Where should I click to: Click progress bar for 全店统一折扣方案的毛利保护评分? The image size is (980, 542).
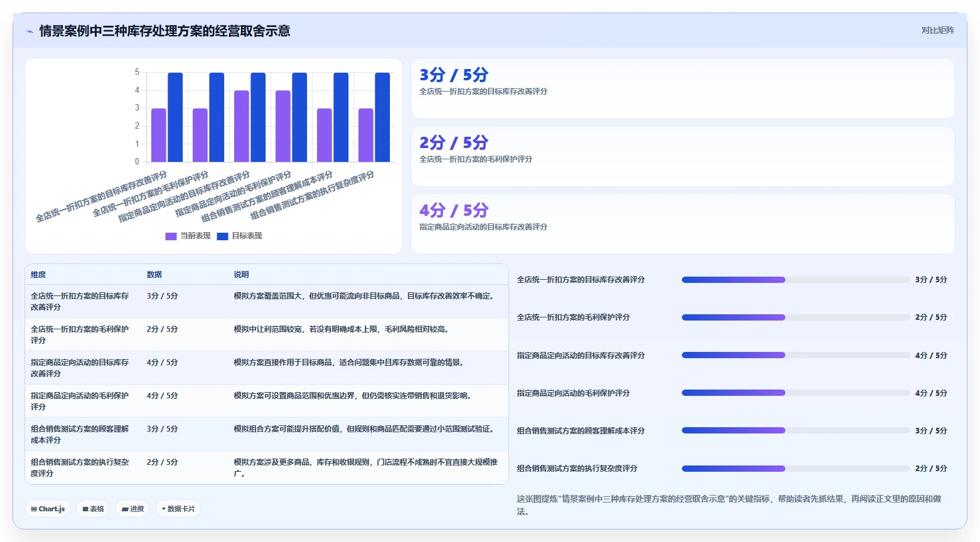click(x=795, y=317)
